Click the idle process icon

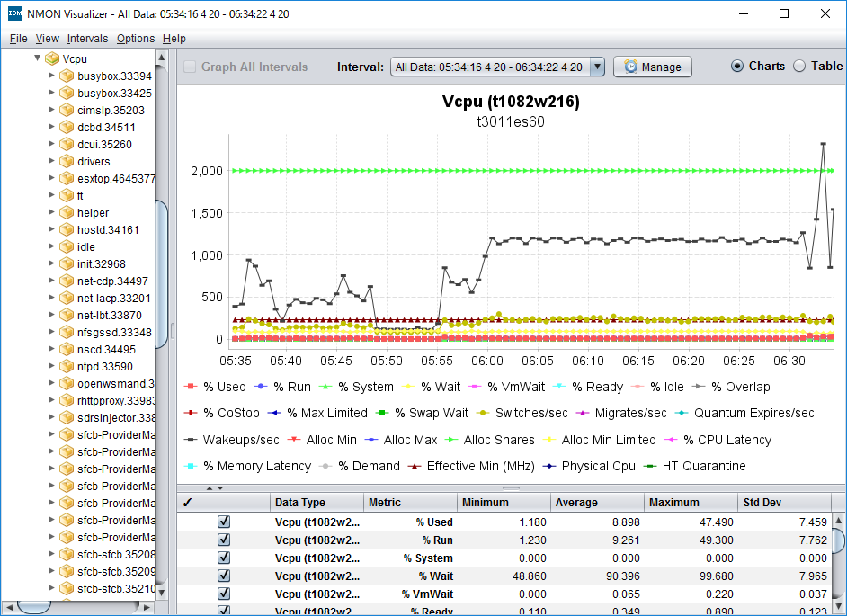tap(65, 246)
